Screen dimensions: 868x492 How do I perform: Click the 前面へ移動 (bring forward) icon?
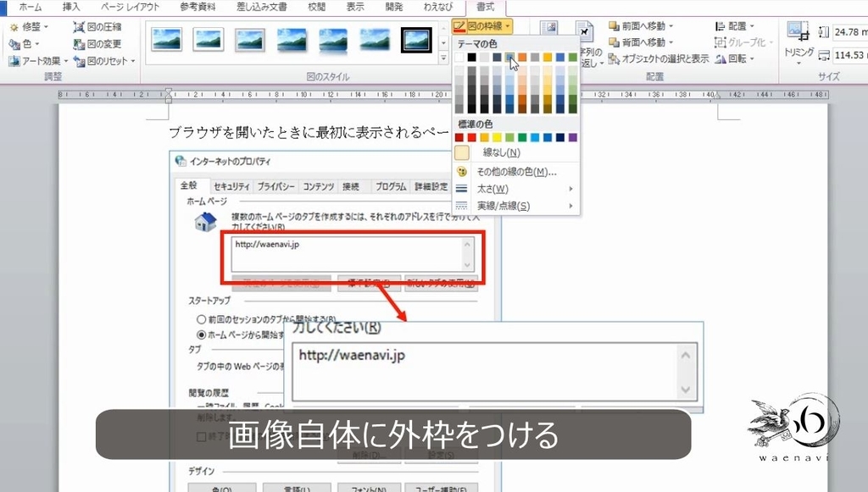(x=614, y=25)
